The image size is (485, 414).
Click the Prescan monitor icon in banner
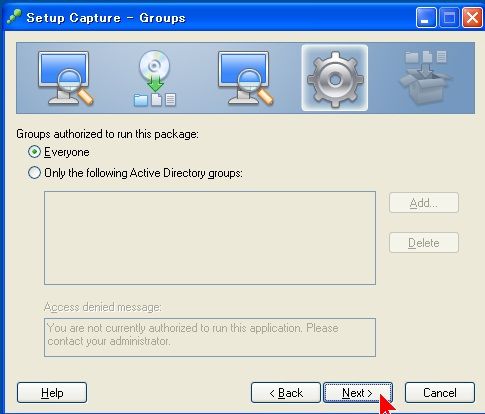[65, 78]
